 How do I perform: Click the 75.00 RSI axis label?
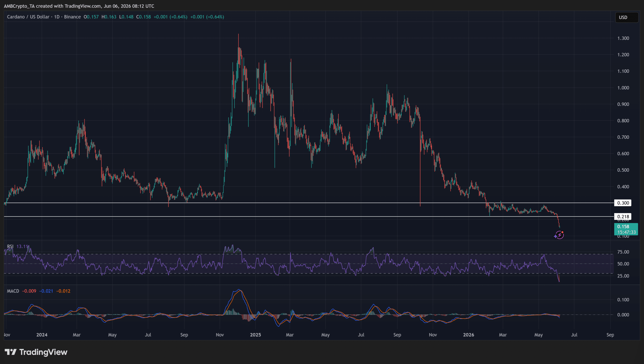coord(623,252)
